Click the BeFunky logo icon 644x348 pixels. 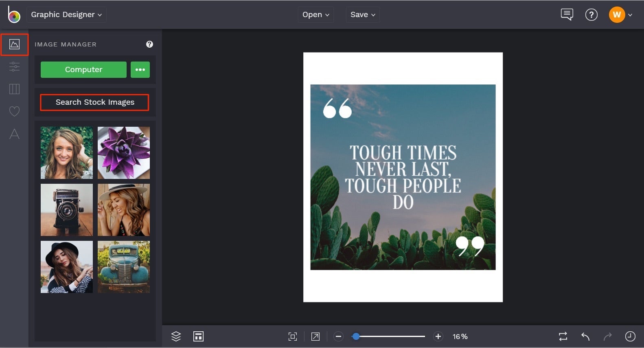[13, 15]
